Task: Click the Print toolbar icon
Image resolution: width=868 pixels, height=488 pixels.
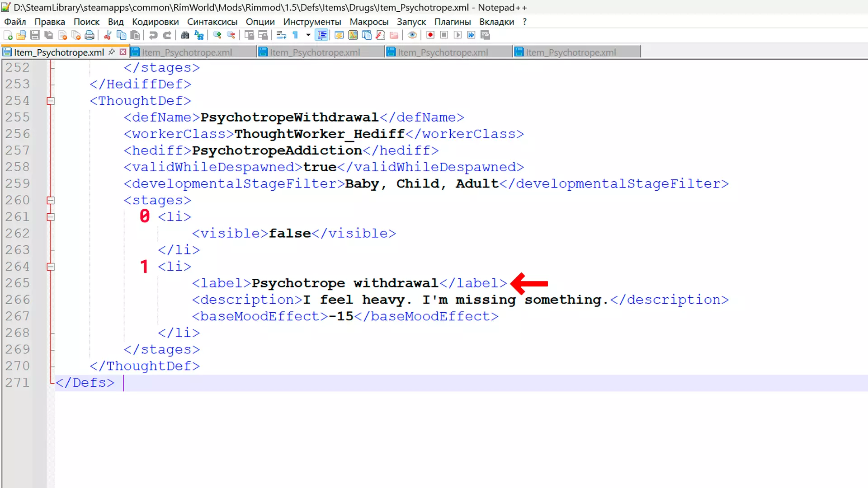Action: point(90,35)
